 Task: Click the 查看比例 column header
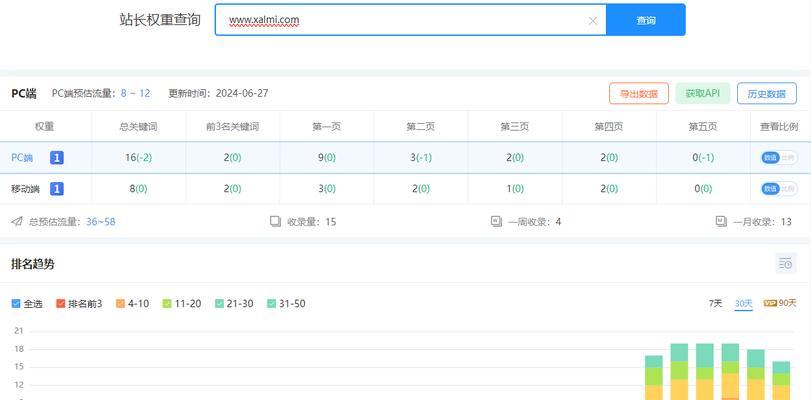tap(778, 126)
